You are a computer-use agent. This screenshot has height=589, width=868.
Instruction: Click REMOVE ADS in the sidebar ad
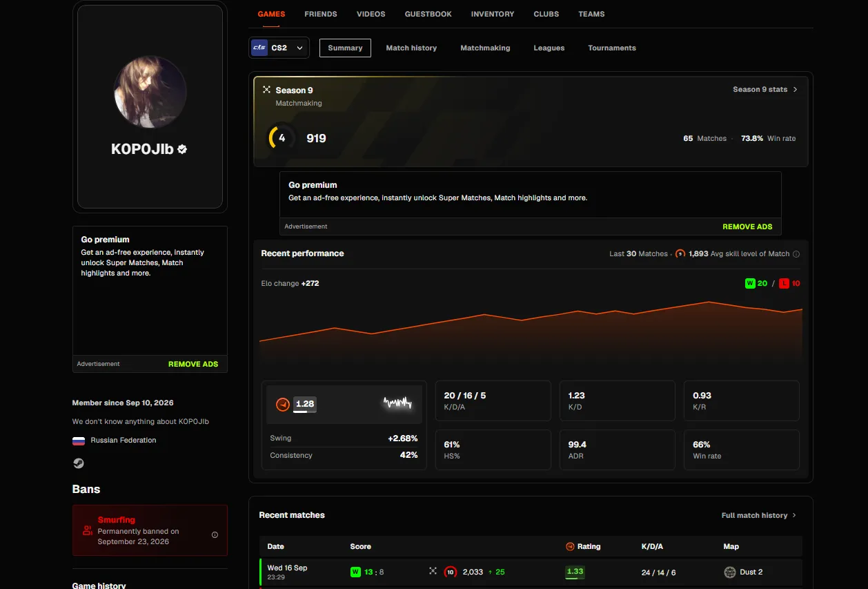tap(193, 364)
